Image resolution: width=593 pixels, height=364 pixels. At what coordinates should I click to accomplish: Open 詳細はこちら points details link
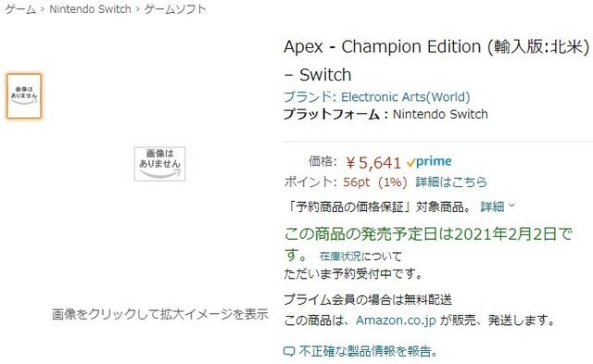451,182
